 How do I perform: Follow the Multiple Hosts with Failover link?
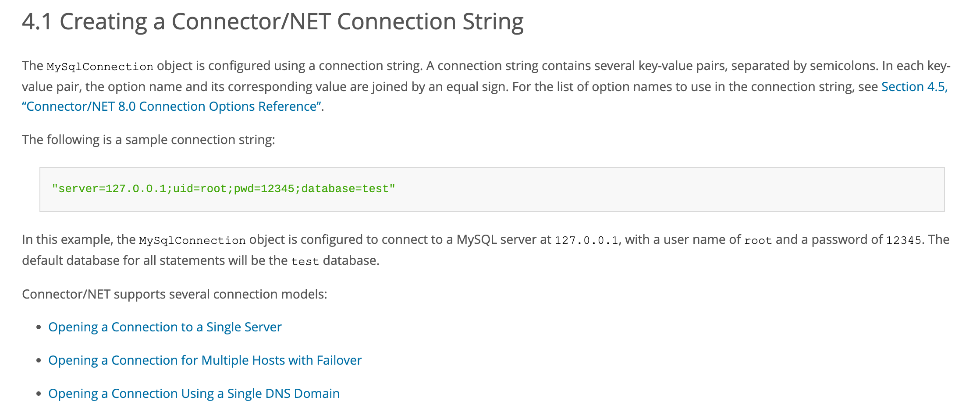[x=205, y=360]
